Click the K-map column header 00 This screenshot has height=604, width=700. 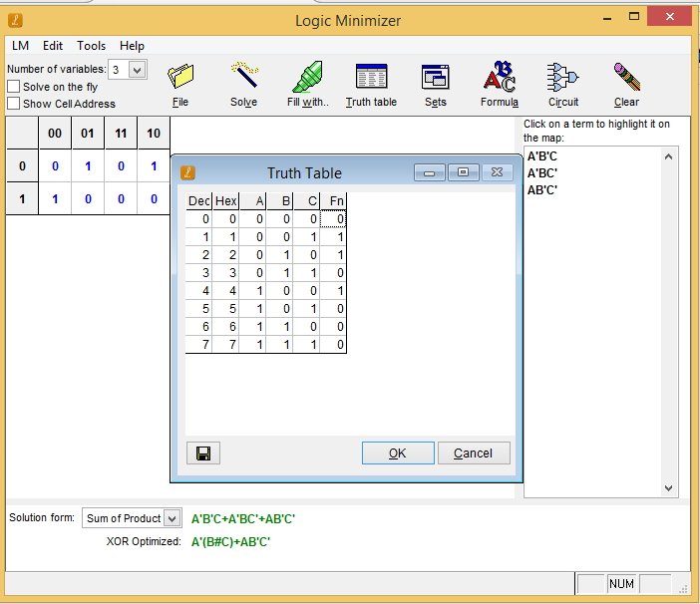tap(55, 133)
